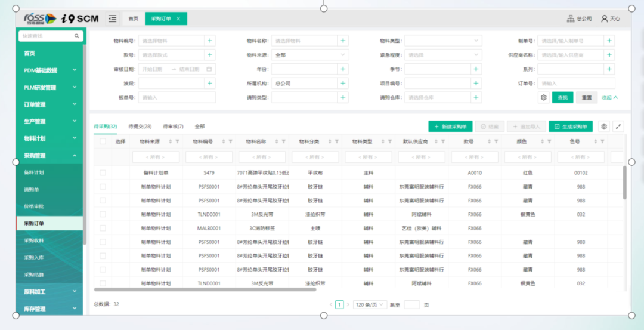Sort by the 物料编号 column arrows
Screen dimensions: 644x330
click(224, 141)
